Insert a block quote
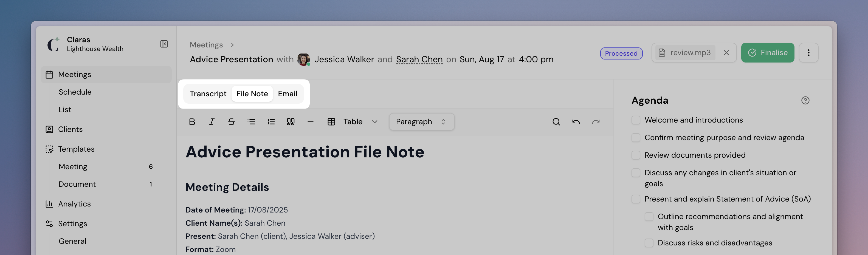 pos(291,122)
